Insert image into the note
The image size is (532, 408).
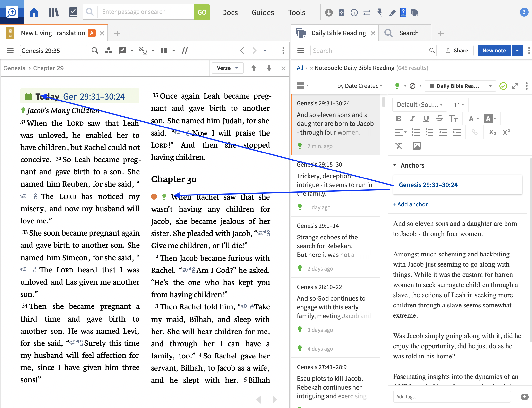[x=417, y=146]
